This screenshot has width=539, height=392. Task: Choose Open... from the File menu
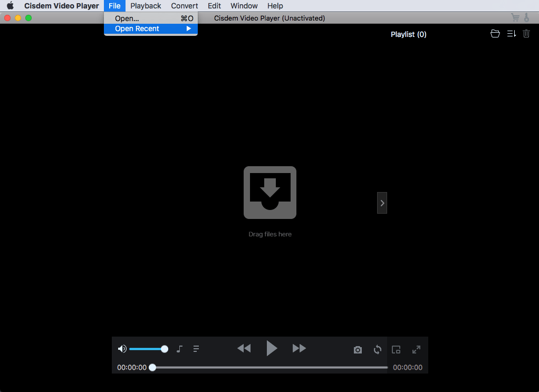[x=127, y=18]
